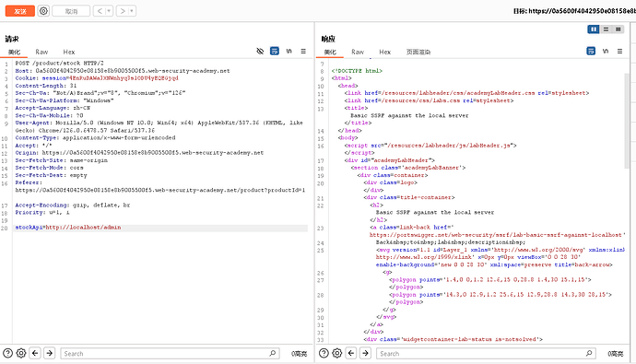
Task: Switch request view to Raw tab
Action: (41, 52)
